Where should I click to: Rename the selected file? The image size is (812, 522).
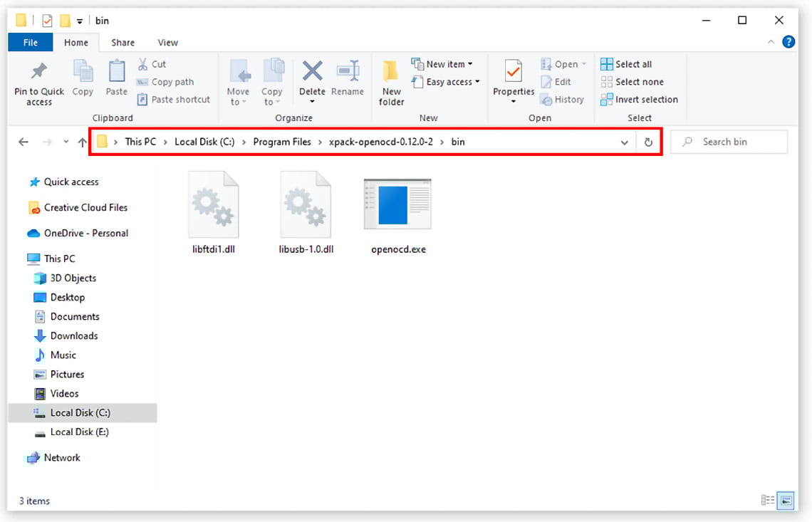coord(348,78)
